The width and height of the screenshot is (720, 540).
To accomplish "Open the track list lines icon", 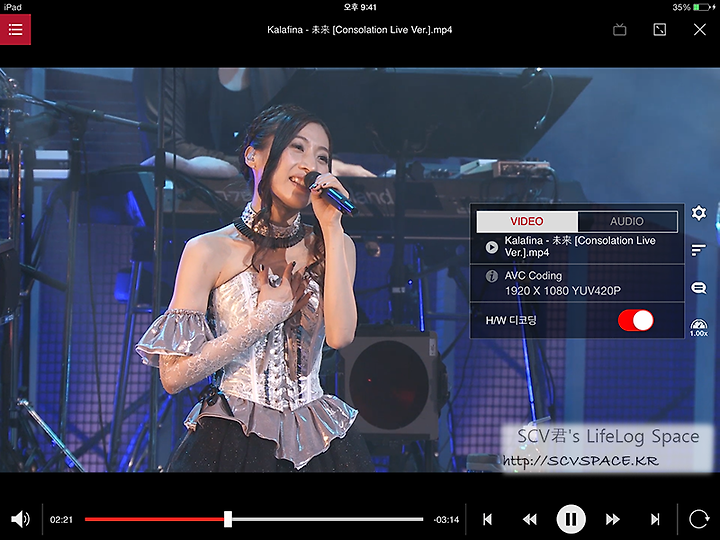I will [698, 250].
